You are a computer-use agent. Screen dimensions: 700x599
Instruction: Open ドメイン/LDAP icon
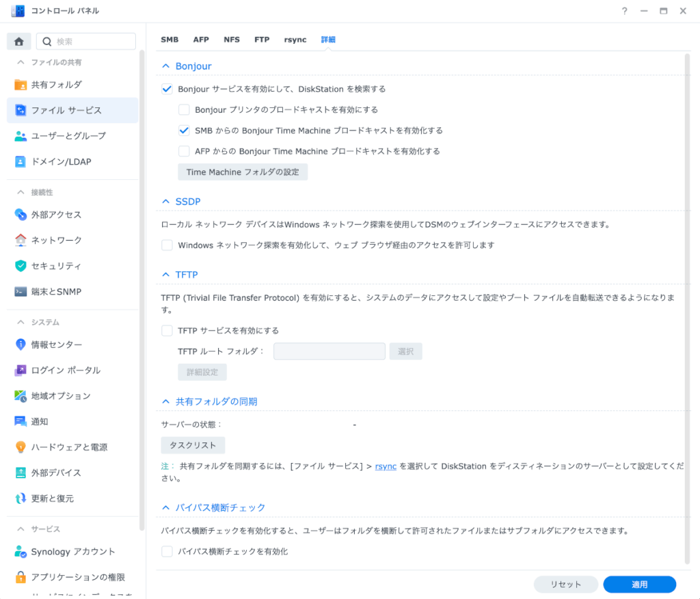[21, 161]
